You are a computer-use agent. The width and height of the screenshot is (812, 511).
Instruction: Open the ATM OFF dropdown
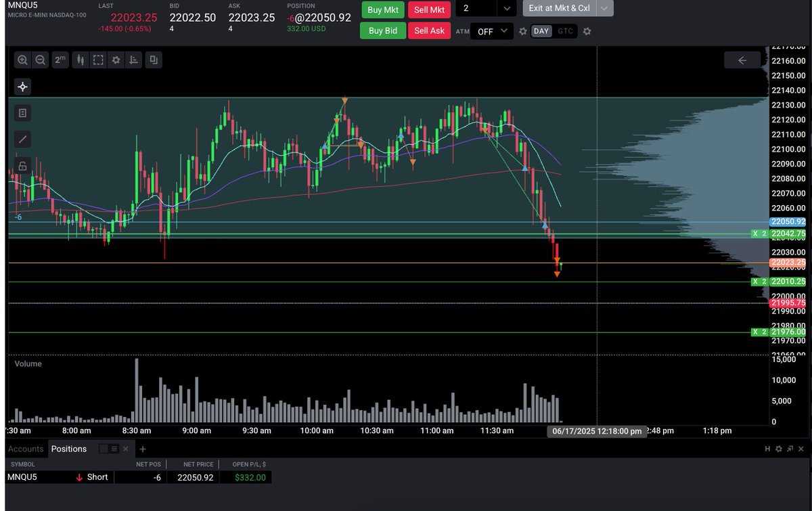(492, 31)
